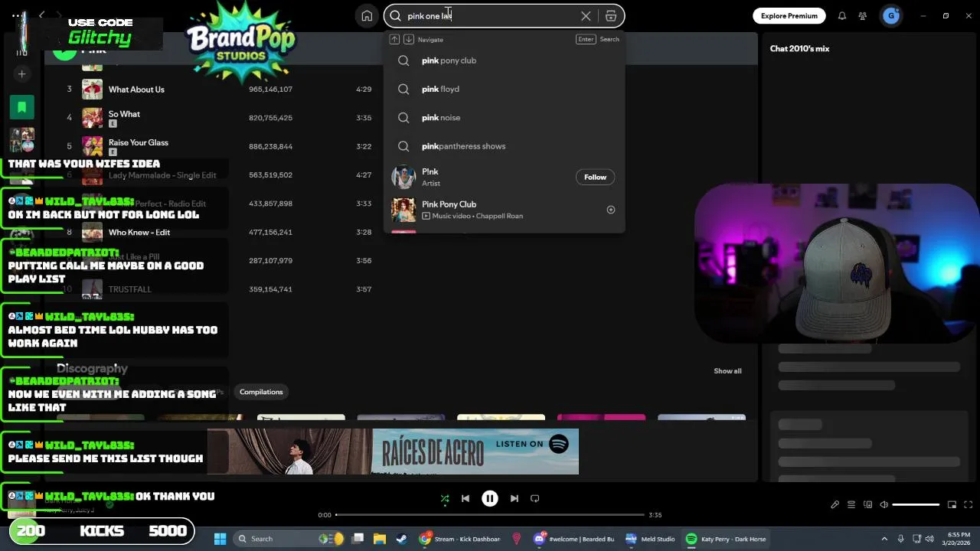Seek within the song progress bar
This screenshot has width=980, height=551.
click(x=490, y=515)
